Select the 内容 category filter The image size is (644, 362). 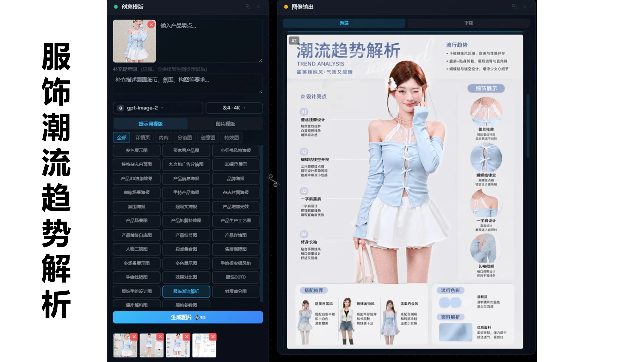point(164,138)
